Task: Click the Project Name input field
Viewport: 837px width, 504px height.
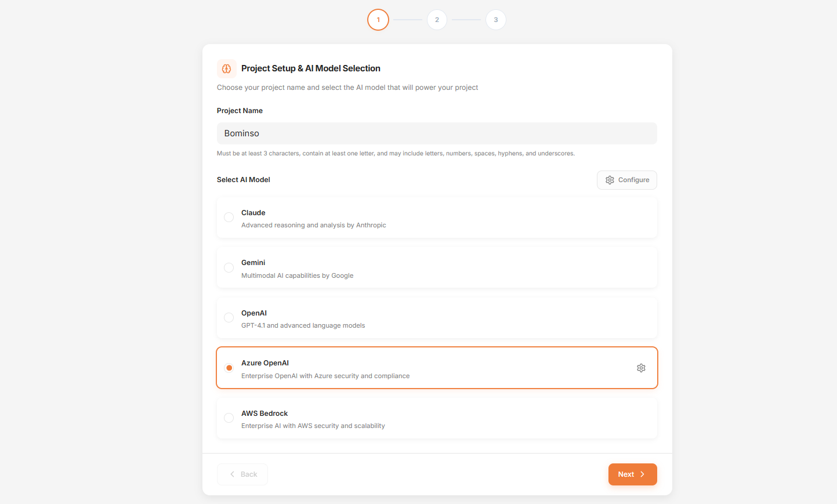Action: coord(437,133)
